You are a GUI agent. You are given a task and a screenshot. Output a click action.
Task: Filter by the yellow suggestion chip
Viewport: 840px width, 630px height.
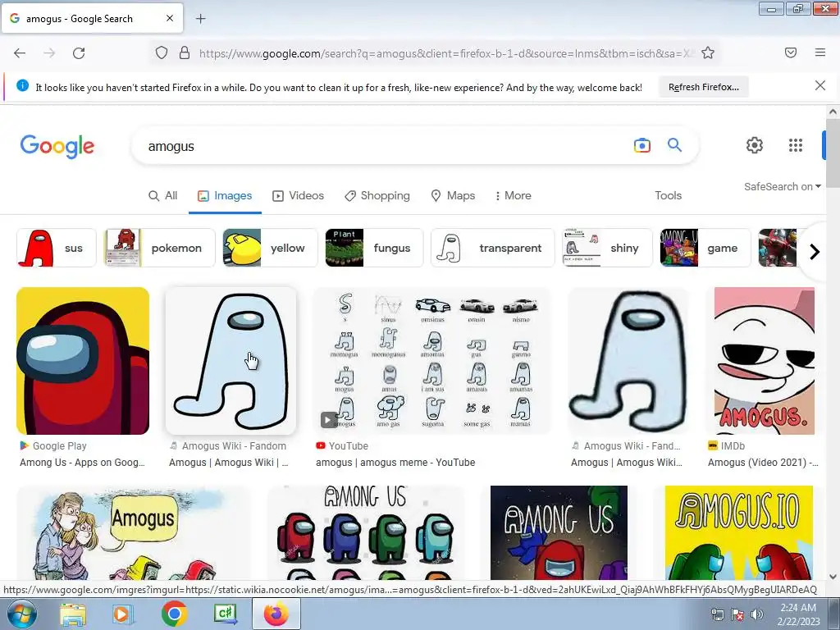click(x=270, y=248)
